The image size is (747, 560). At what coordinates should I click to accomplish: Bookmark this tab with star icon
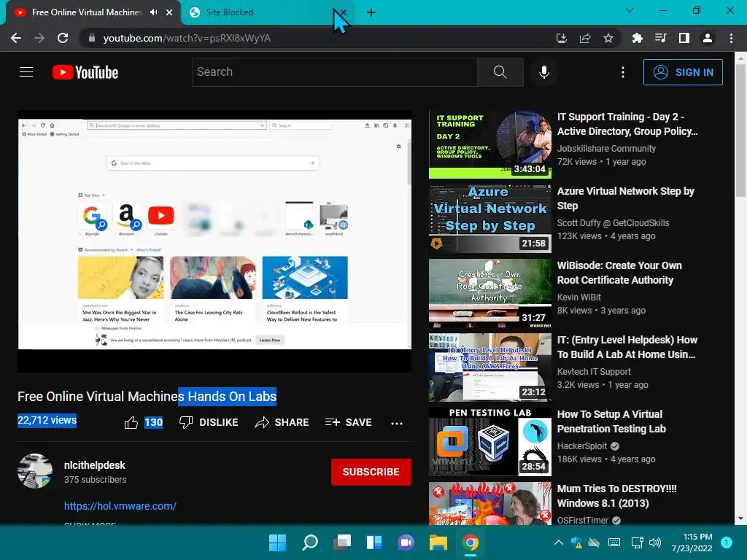[608, 38]
